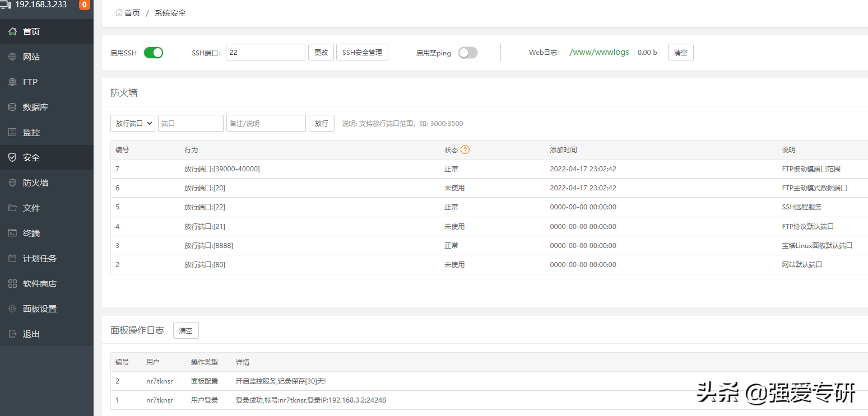Image resolution: width=868 pixels, height=416 pixels.
Task: Open the /www/wwwlogs path link
Action: click(x=599, y=52)
